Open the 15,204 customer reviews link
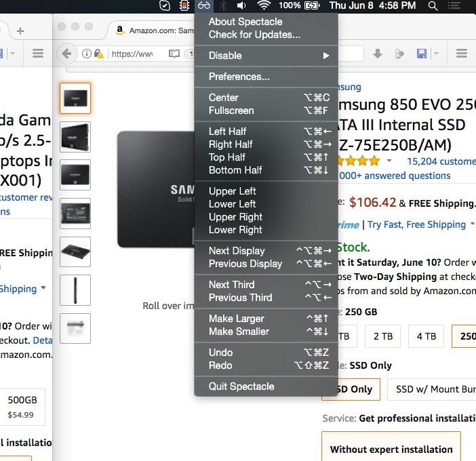The height and width of the screenshot is (461, 476). tap(441, 161)
